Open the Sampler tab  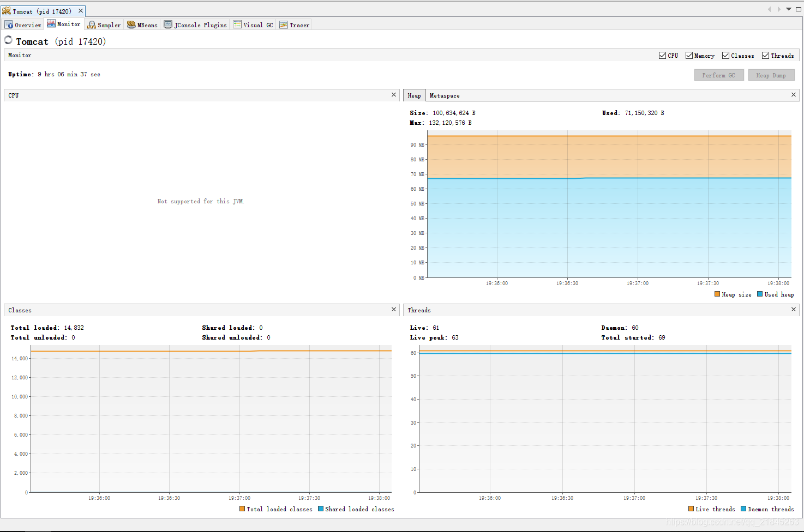pos(104,25)
